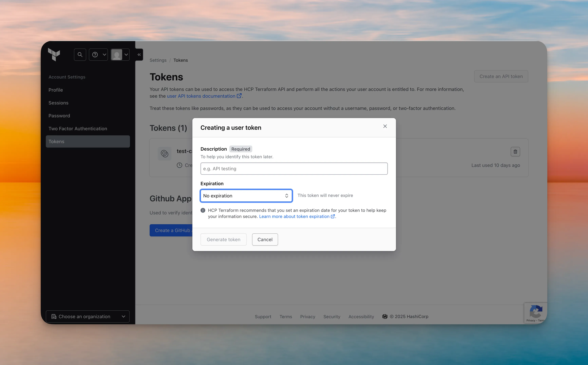Select Sessions in Account Settings

58,103
